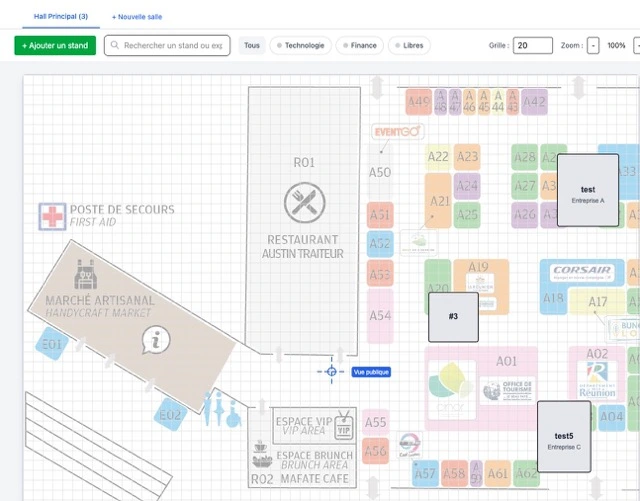Click the MAFATE CAFE text
Image resolution: width=640 pixels, height=501 pixels.
click(314, 479)
